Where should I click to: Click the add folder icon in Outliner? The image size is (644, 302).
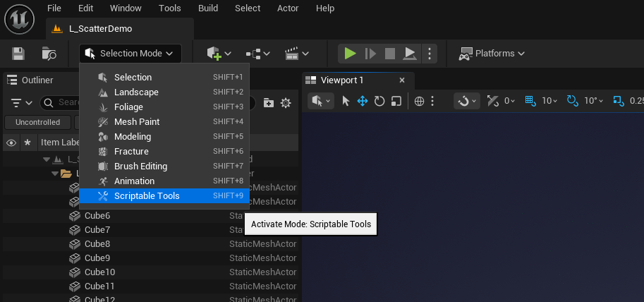(269, 103)
